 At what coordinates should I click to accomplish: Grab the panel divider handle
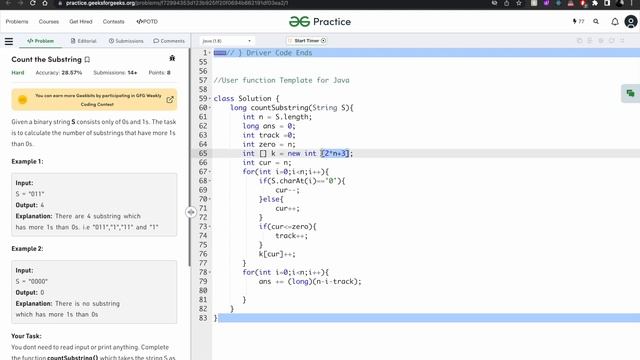coord(191,212)
